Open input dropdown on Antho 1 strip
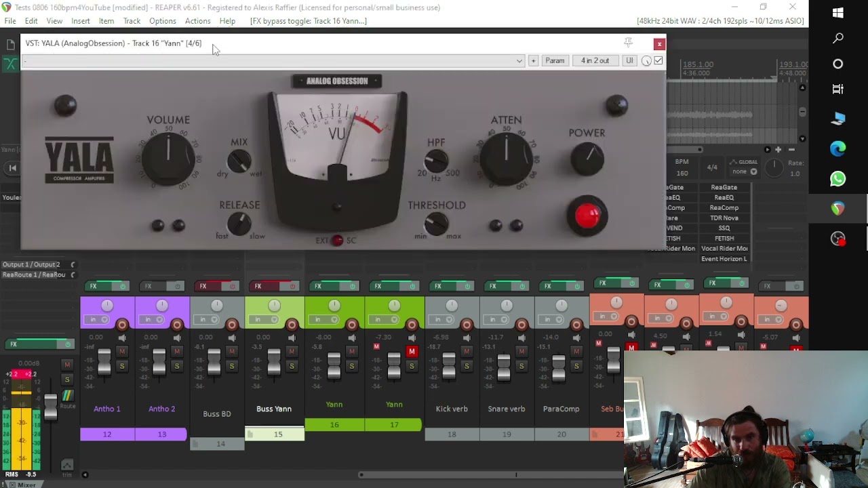Image resolution: width=868 pixels, height=488 pixels. (96, 319)
